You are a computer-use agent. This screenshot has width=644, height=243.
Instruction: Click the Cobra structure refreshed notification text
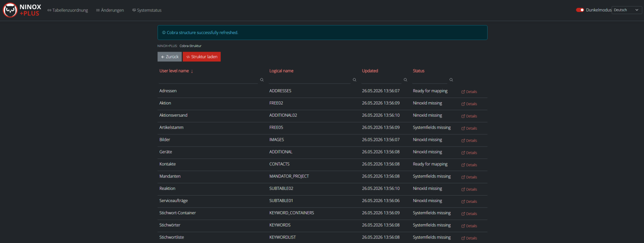(202, 33)
